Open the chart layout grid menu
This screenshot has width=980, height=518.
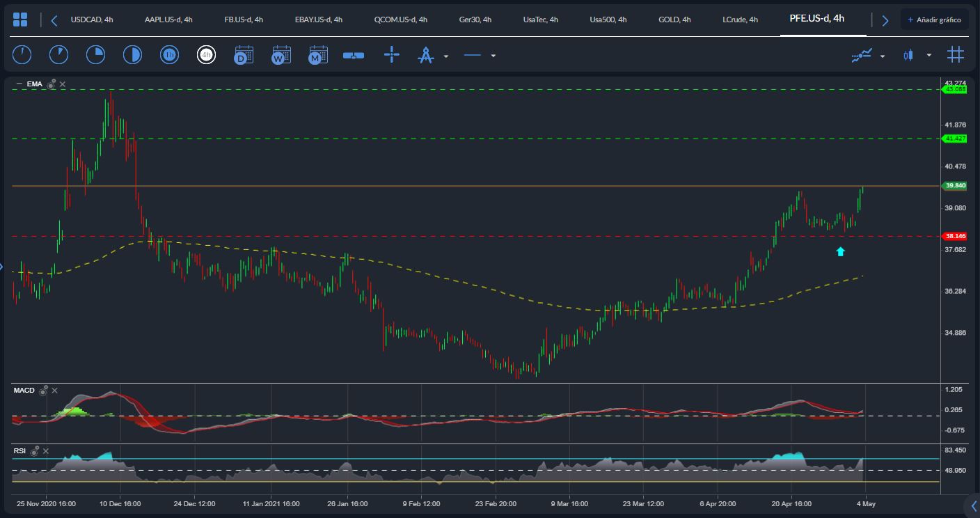[x=20, y=19]
